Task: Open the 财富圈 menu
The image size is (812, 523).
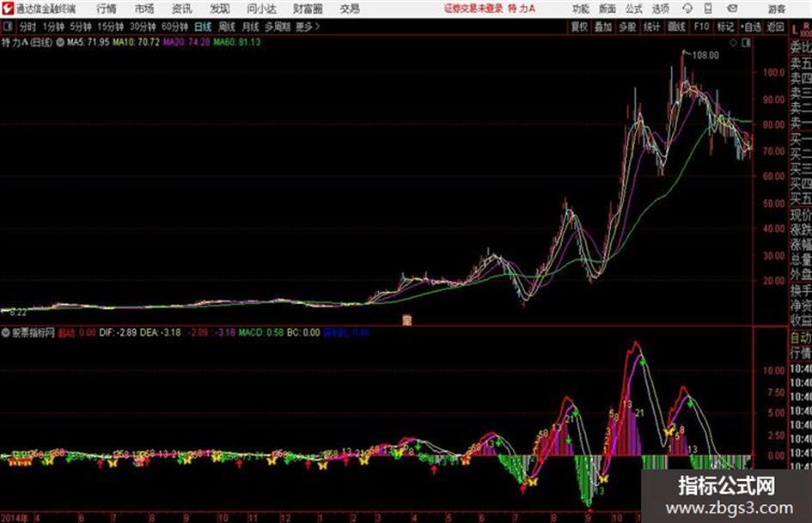Action: [308, 9]
